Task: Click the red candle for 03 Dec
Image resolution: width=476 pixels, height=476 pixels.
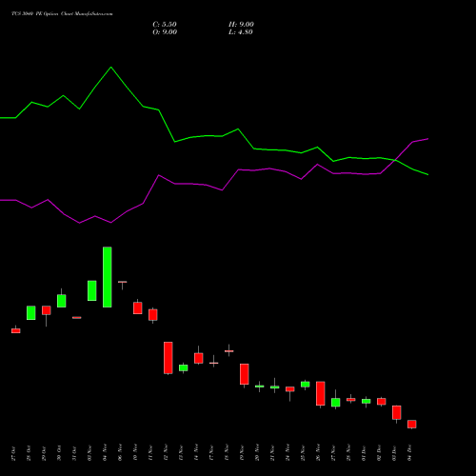Action: pos(397,412)
